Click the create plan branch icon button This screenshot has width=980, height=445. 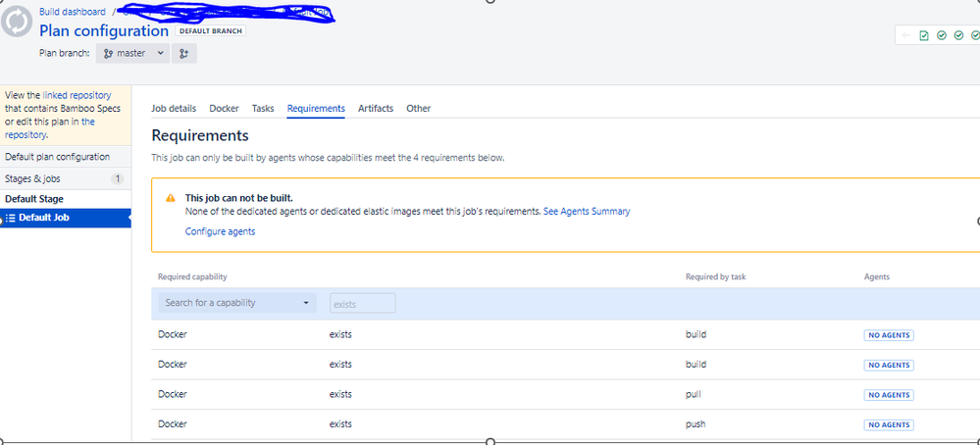click(183, 54)
